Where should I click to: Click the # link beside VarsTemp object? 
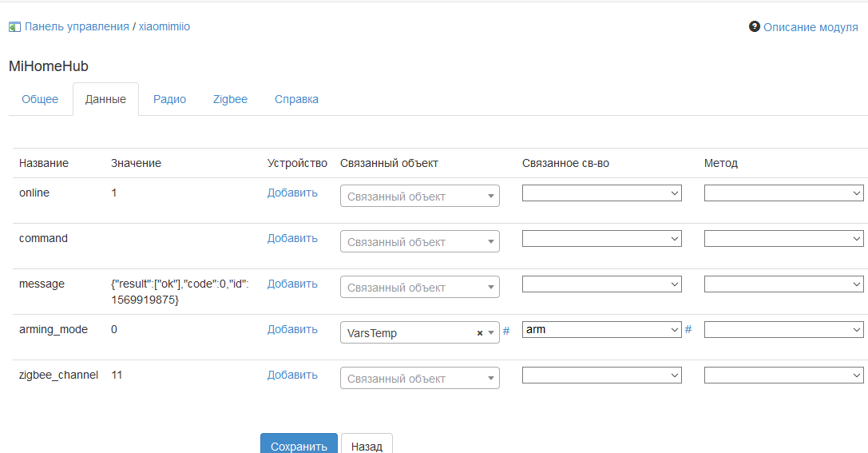pyautogui.click(x=506, y=330)
